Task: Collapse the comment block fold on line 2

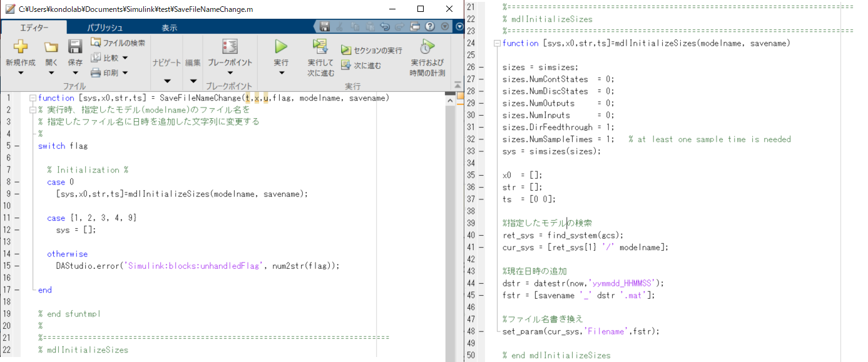Action: 32,110
